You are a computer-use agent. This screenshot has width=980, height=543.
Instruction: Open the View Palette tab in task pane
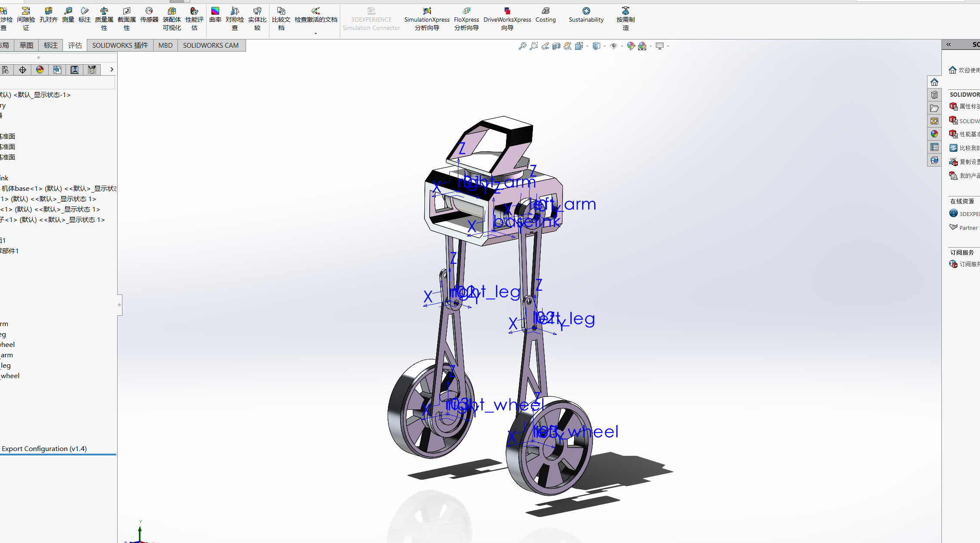pos(934,121)
